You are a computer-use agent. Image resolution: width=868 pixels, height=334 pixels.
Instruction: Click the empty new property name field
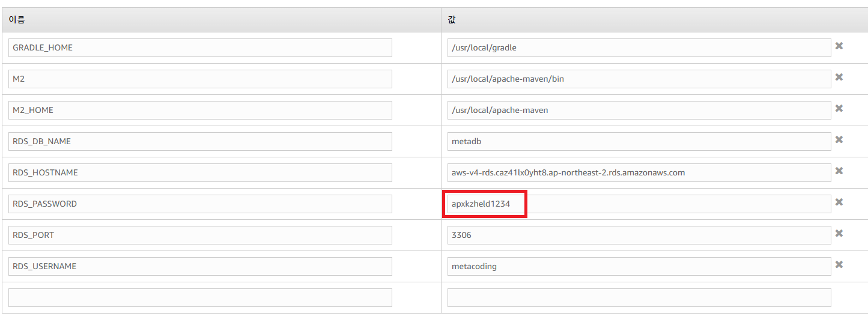click(x=200, y=297)
